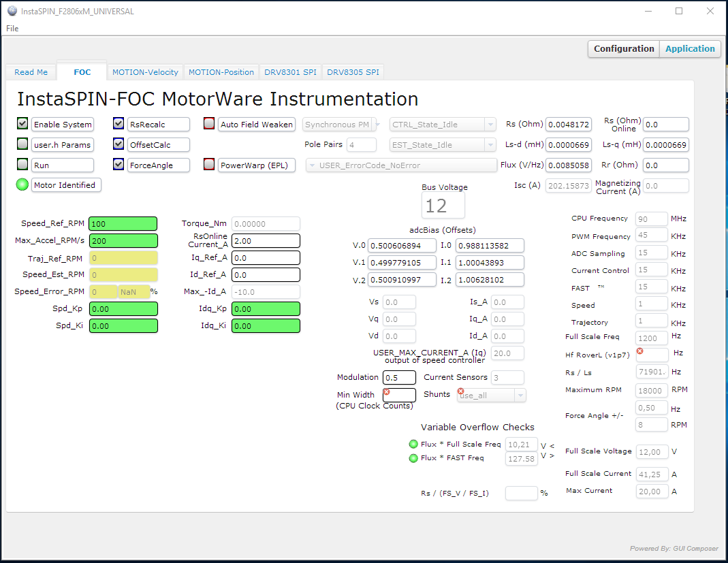Viewport: 728px width, 563px height.
Task: Click the Rr (Ohm) value field
Action: click(666, 165)
